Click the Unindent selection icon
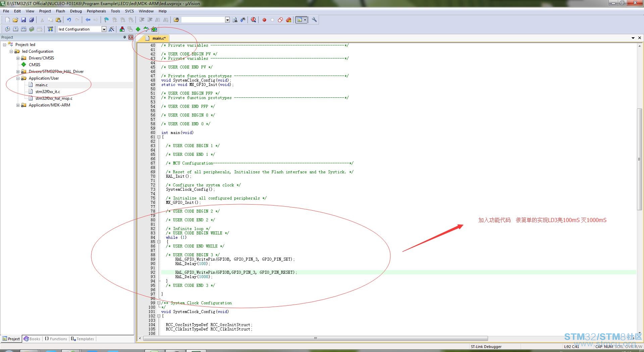Screen dimensions: 644x352 [150, 20]
